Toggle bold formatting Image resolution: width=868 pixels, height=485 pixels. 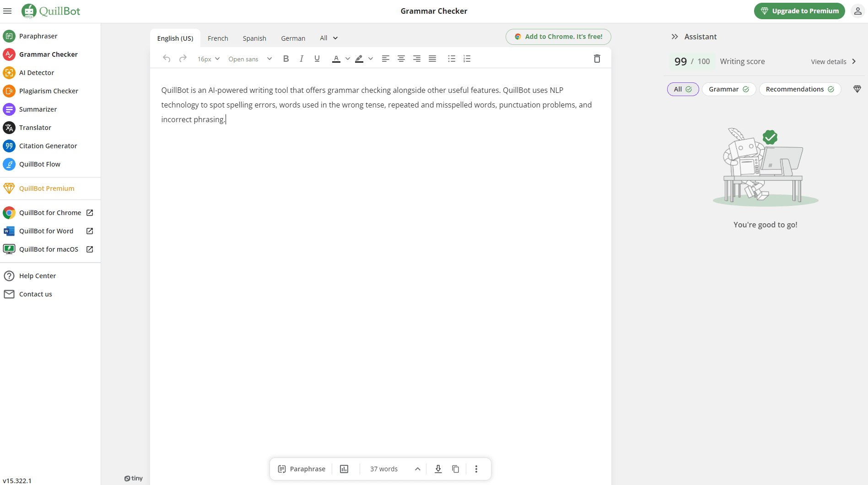tap(286, 59)
